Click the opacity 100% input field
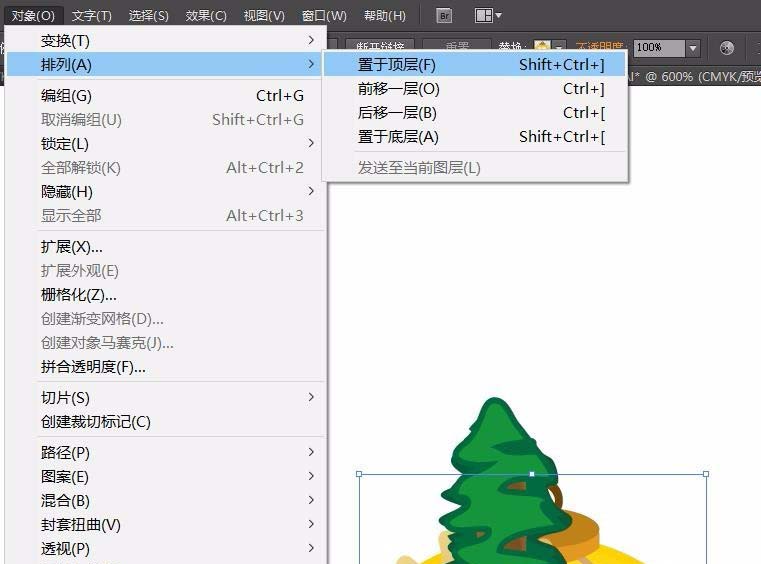The height and width of the screenshot is (564, 761). coord(659,48)
